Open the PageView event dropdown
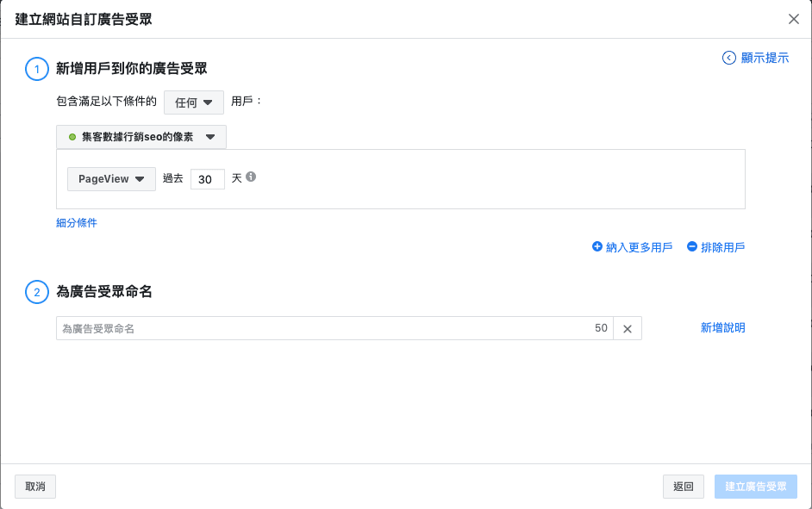Image resolution: width=812 pixels, height=509 pixels. (111, 179)
